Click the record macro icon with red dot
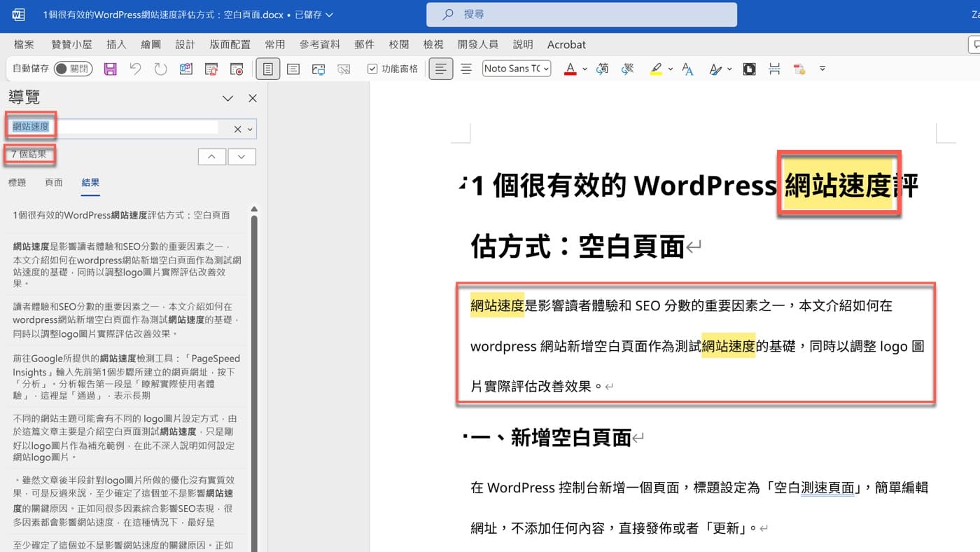Viewport: 980px width, 552px height. point(237,69)
